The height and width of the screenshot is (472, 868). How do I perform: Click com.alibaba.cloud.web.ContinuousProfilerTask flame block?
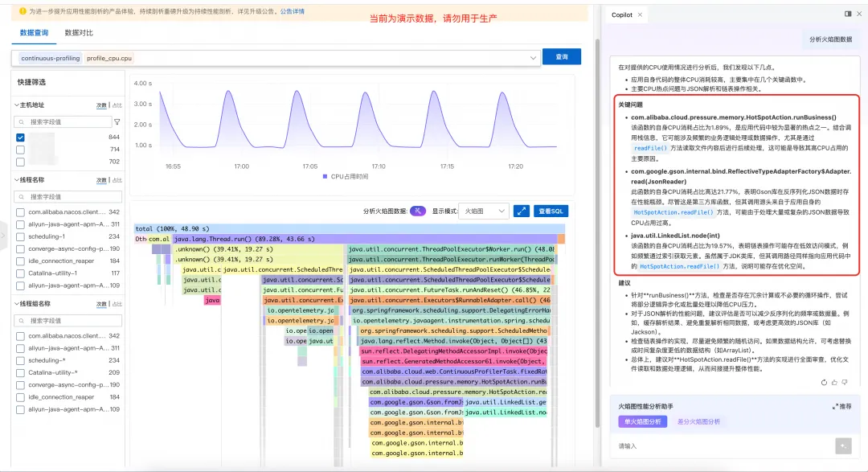pos(454,371)
